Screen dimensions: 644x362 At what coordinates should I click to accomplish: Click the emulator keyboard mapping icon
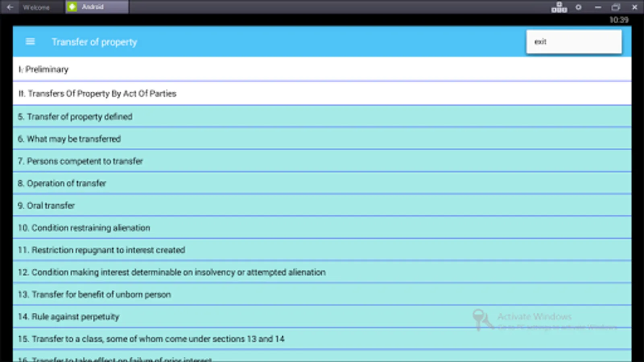tap(559, 7)
